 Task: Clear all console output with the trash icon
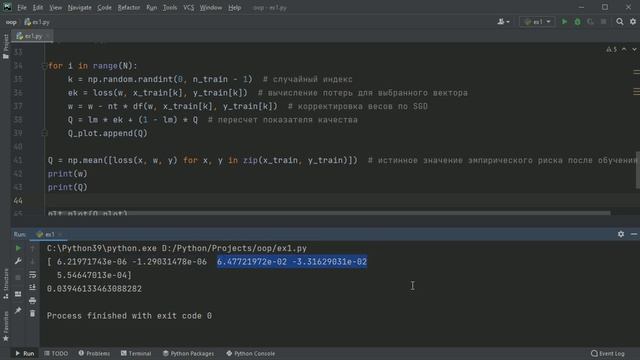point(33,313)
